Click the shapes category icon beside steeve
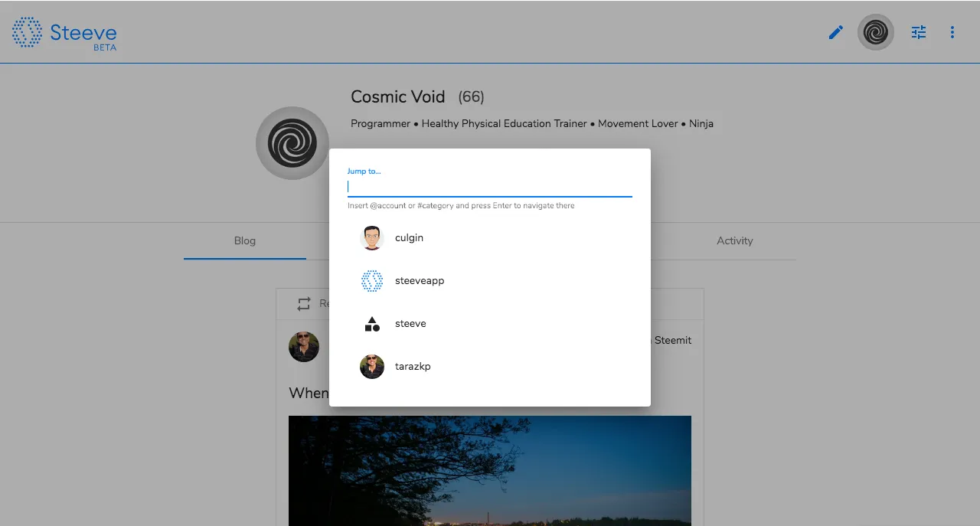 [372, 324]
